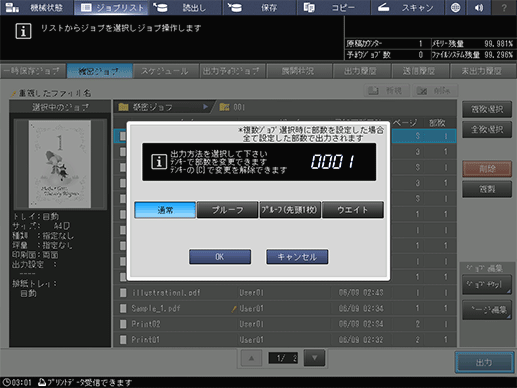Click the メモリー残量 99.981% value
The height and width of the screenshot is (388, 517).
pos(498,44)
